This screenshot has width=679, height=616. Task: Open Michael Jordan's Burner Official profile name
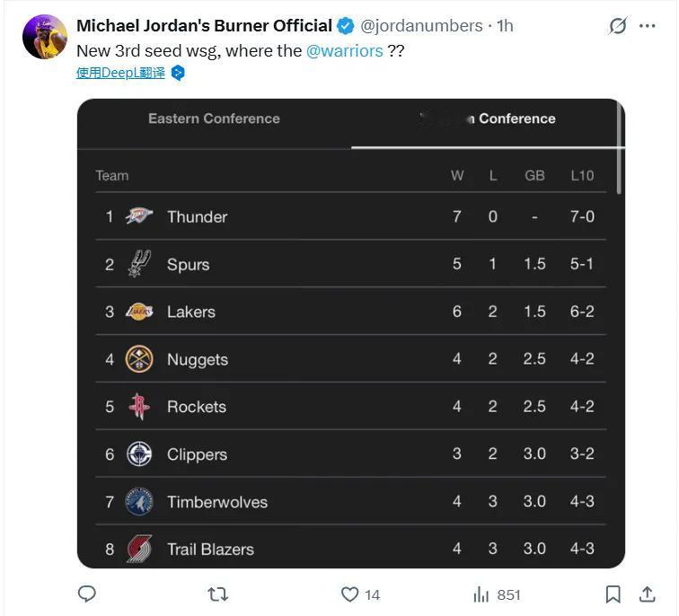[x=204, y=26]
